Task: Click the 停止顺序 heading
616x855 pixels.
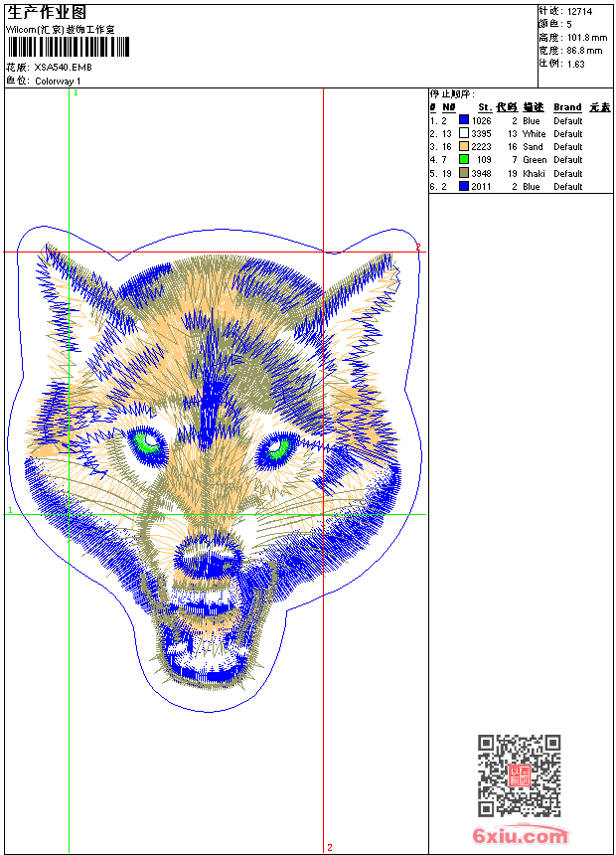Action: 452,94
